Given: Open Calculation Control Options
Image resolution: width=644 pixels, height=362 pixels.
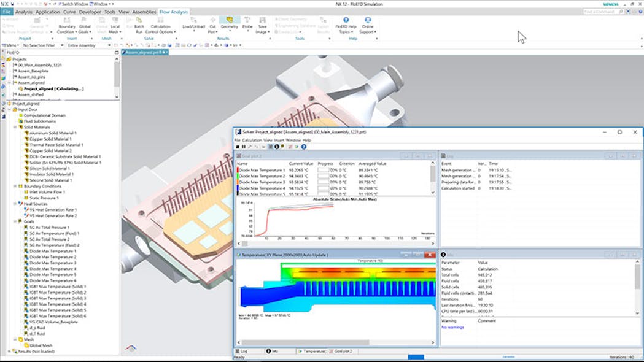Looking at the screenshot, I should point(160,25).
